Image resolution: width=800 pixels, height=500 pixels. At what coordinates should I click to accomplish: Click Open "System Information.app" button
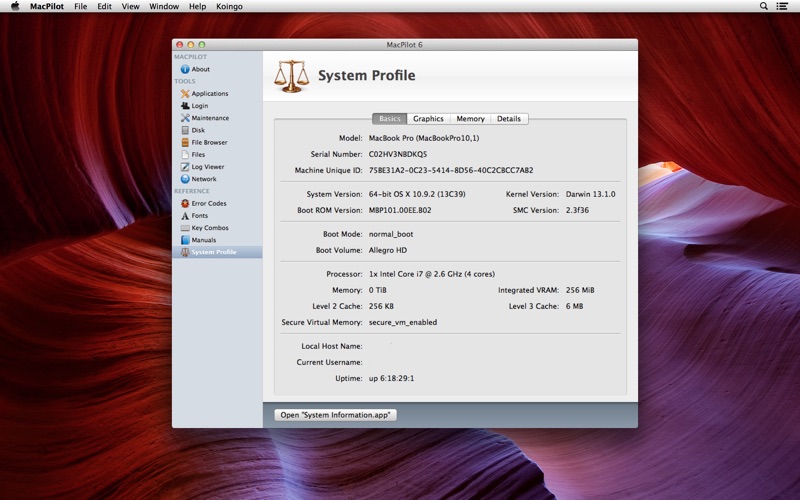coord(335,415)
